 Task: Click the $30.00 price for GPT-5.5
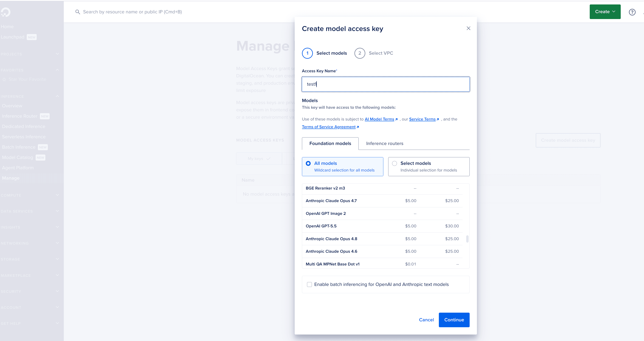pos(452,226)
